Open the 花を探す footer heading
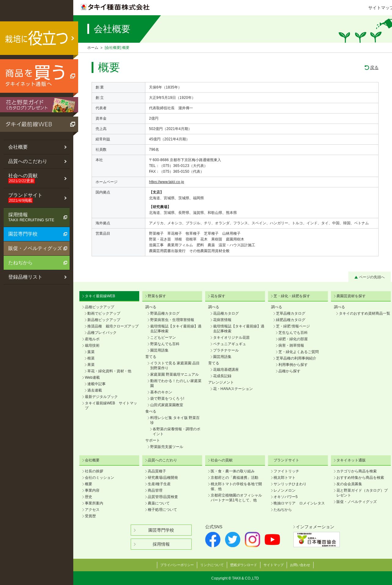This screenshot has width=392, height=585. click(x=235, y=296)
